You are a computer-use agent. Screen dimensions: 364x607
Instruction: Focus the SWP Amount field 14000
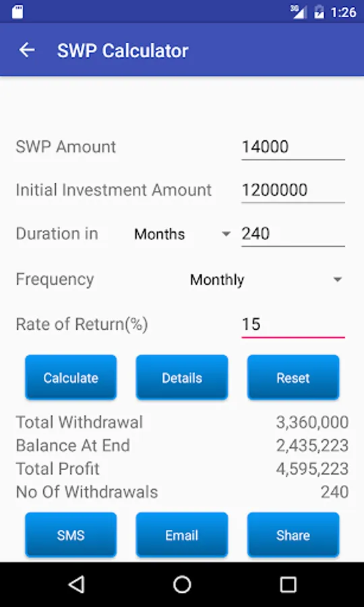click(x=293, y=148)
